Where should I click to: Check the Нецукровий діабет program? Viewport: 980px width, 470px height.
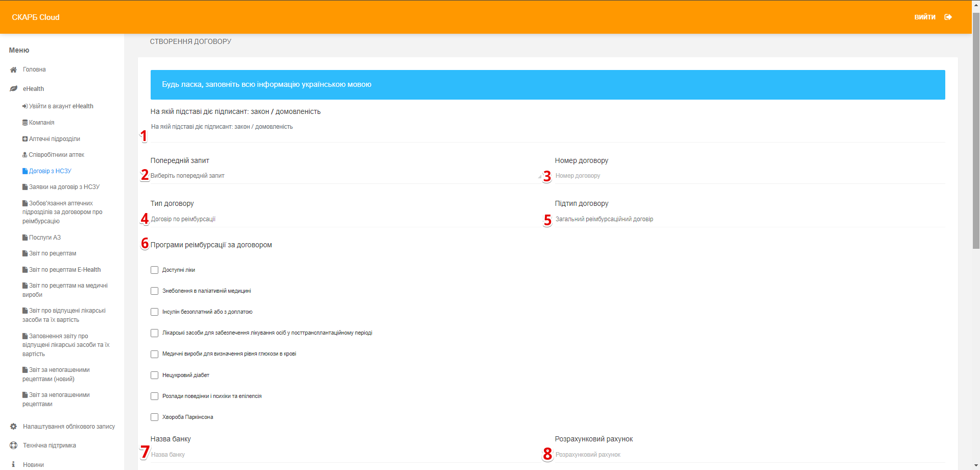click(x=154, y=375)
